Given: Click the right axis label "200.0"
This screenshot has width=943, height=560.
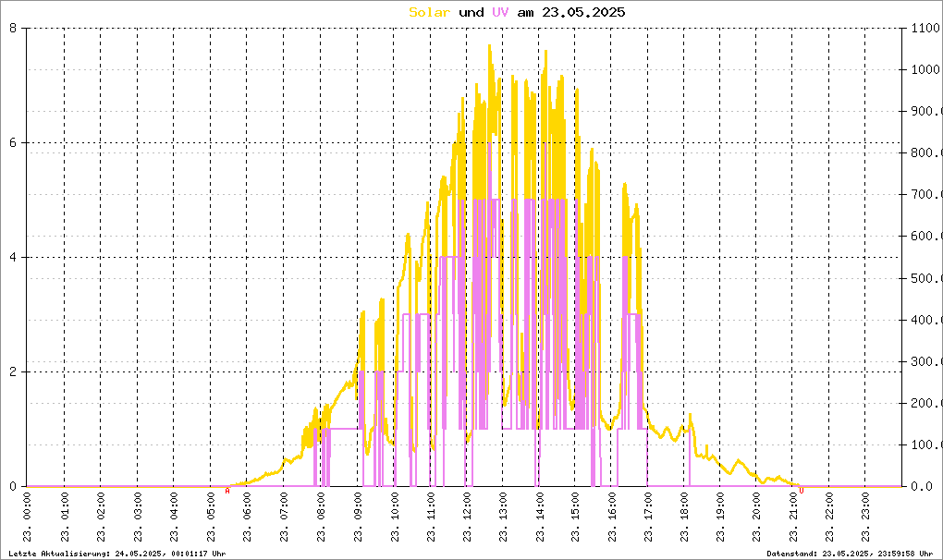Looking at the screenshot, I should pyautogui.click(x=926, y=403).
